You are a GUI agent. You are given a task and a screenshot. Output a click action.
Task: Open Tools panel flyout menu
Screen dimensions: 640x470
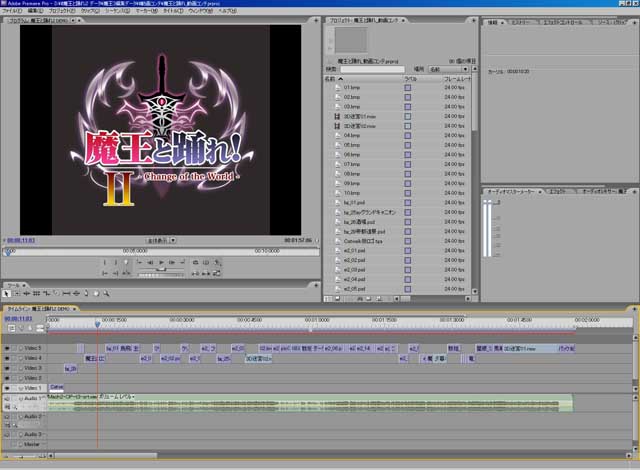(316, 285)
